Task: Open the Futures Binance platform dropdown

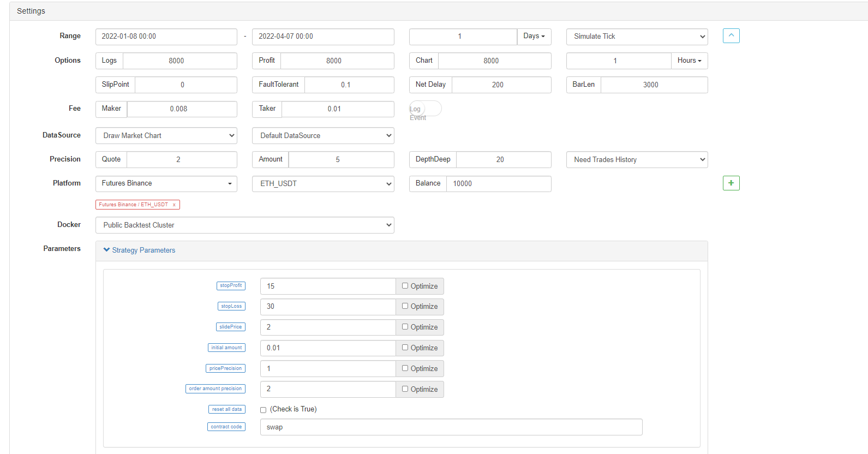Action: click(166, 183)
